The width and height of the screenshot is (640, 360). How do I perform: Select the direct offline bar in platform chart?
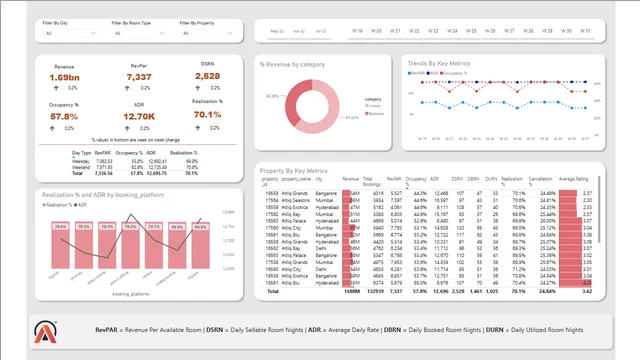click(x=131, y=245)
